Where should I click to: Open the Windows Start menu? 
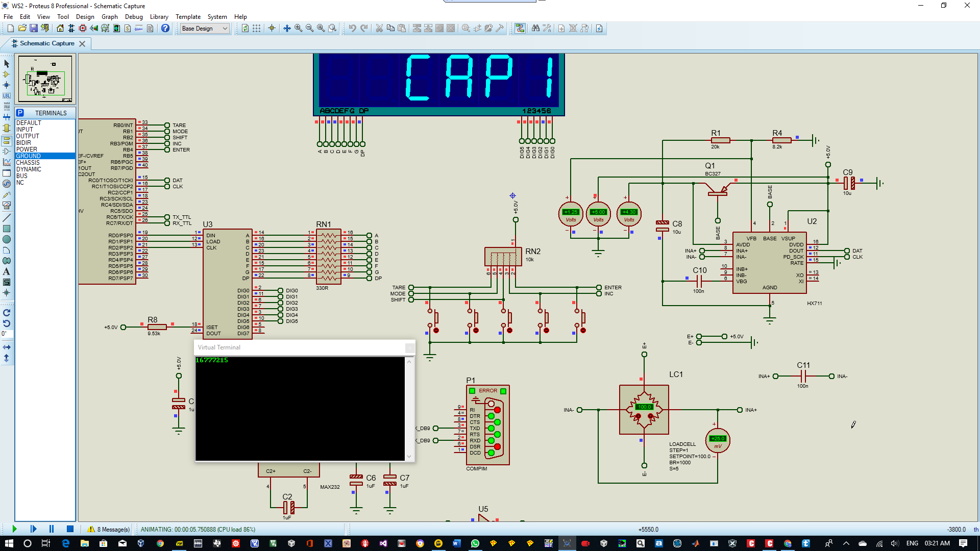pos(9,543)
